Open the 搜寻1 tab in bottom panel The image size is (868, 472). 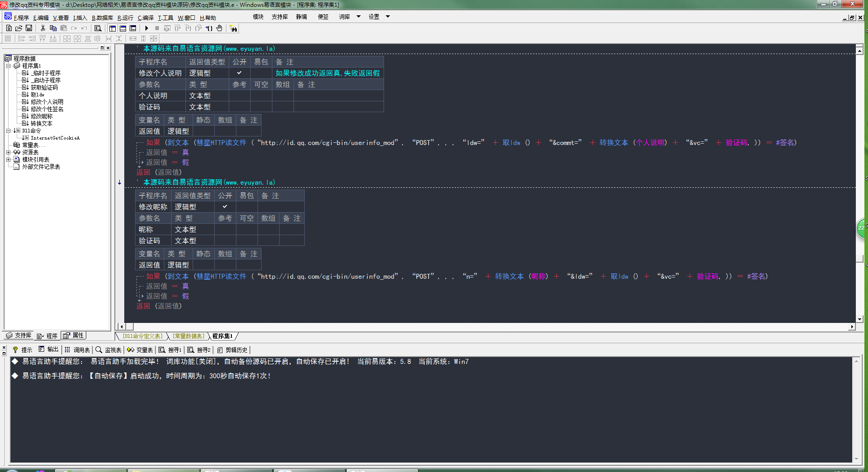[170, 350]
